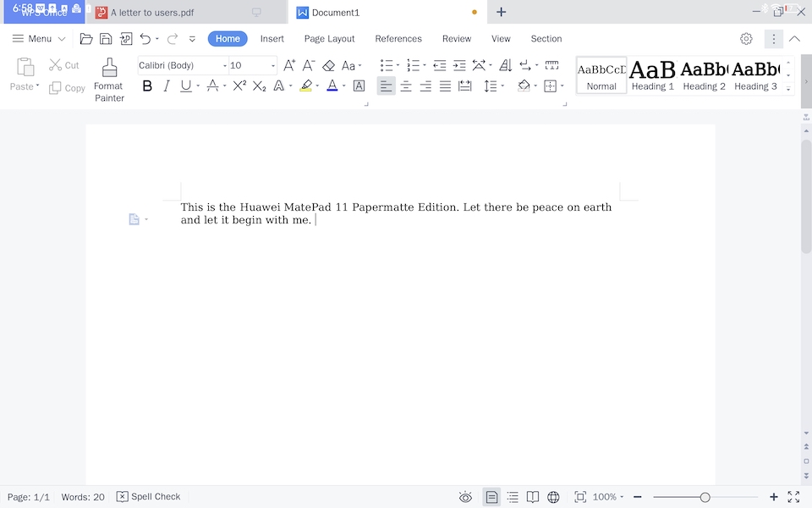Increase font size with the A+ icon
812x508 pixels.
click(x=289, y=65)
